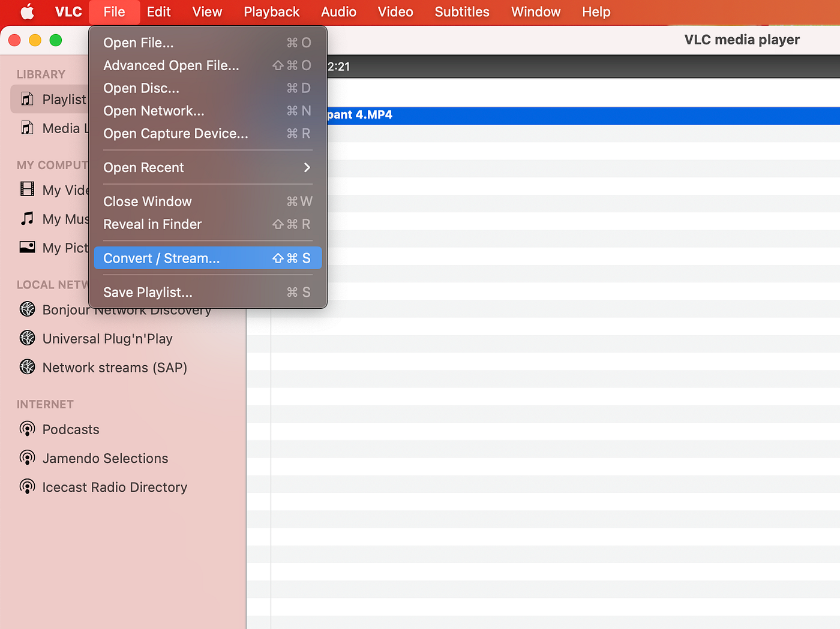Open the VLC application menu
This screenshot has width=840, height=629.
(x=68, y=12)
